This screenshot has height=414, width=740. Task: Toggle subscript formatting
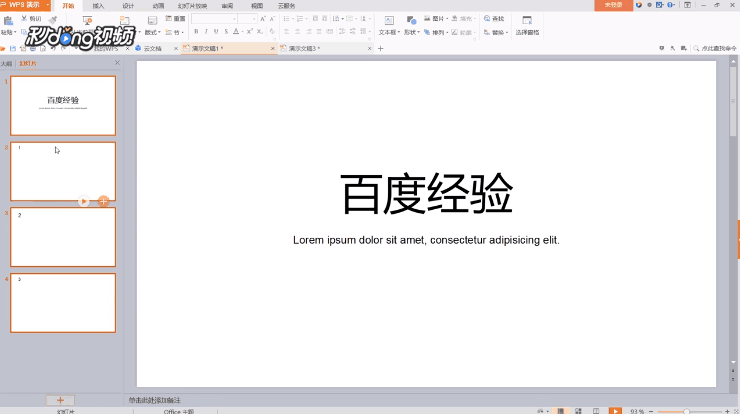coord(260,32)
